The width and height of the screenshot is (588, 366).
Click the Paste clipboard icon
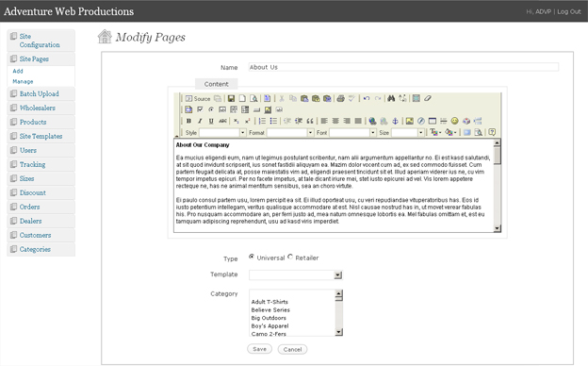[x=304, y=98]
